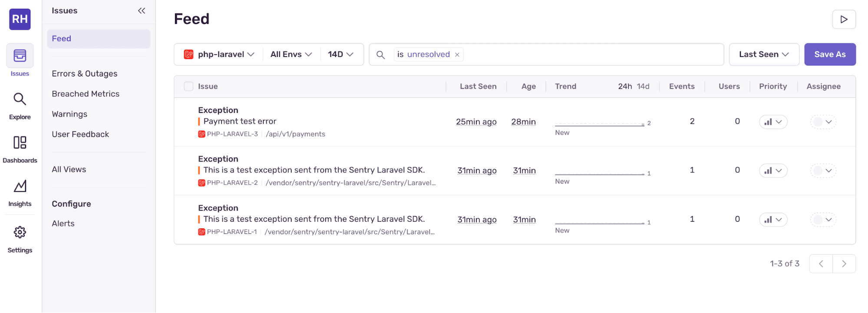The image size is (868, 313).
Task: Click the play button near Feed title
Action: (844, 20)
